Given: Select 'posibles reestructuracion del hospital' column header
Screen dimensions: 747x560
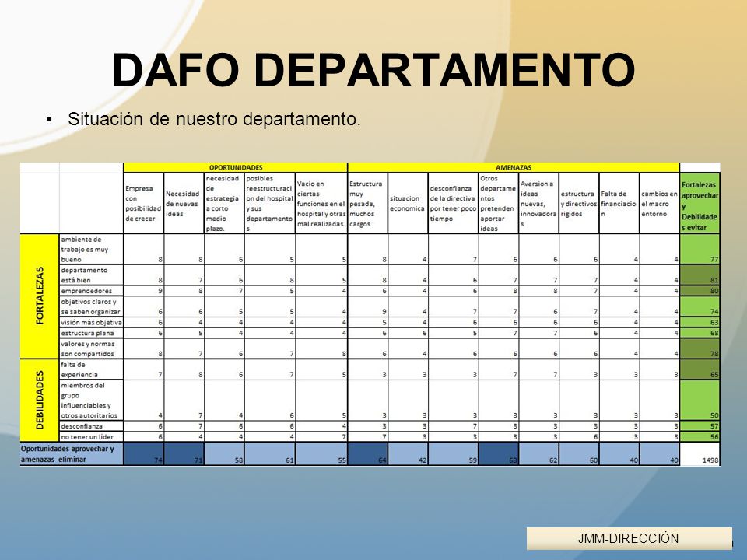Looking at the screenshot, I should point(270,203).
